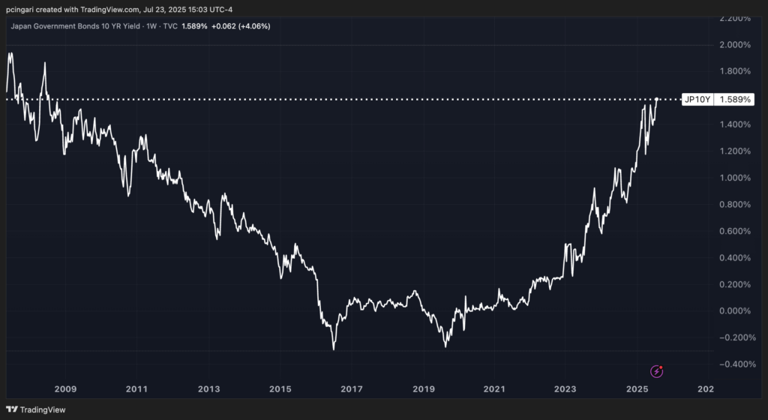The image size is (768, 420).
Task: Click the 1.000% level on the price axis
Action: (735, 178)
